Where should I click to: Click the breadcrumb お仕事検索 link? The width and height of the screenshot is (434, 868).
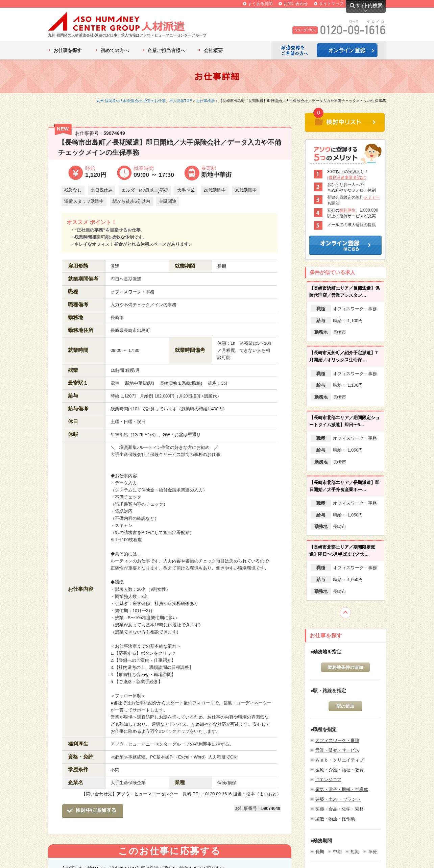205,101
